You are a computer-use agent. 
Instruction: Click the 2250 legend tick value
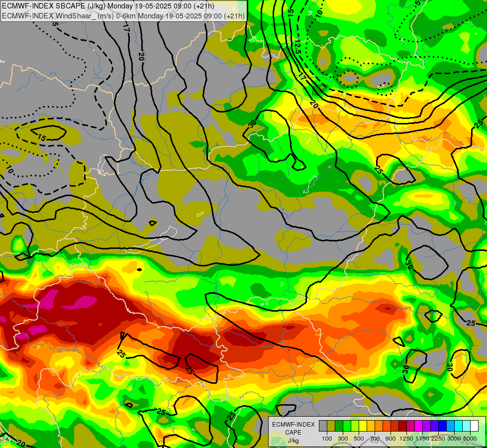click(438, 439)
